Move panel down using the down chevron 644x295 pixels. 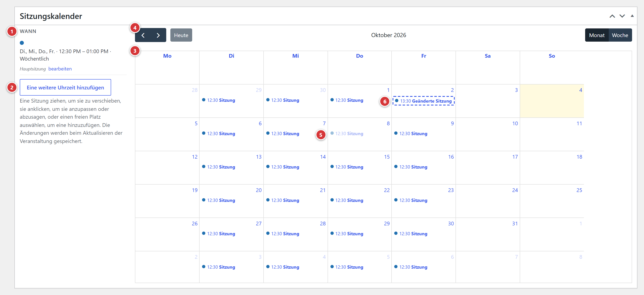pyautogui.click(x=622, y=16)
